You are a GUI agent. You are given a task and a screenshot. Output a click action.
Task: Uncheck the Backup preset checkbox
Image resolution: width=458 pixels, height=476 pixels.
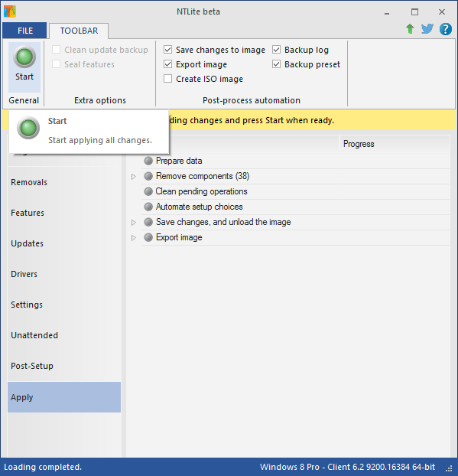coord(276,64)
